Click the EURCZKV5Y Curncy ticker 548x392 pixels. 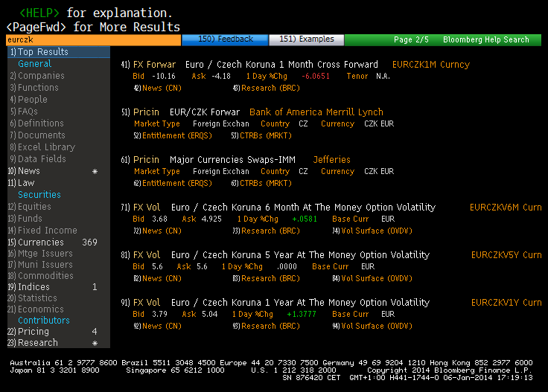(x=506, y=255)
